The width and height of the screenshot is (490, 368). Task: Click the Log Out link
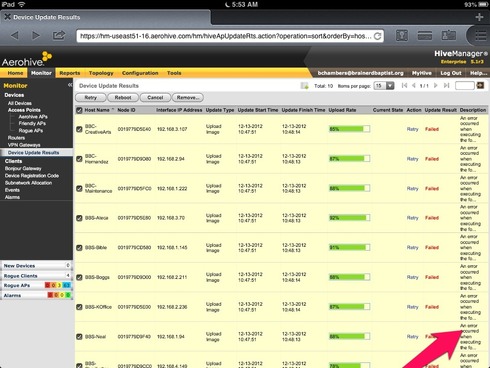click(451, 73)
